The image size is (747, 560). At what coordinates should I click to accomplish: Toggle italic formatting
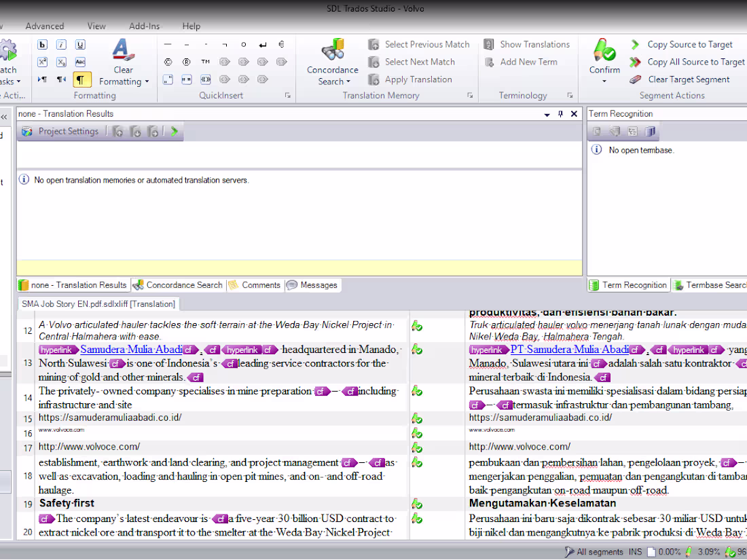click(x=61, y=44)
